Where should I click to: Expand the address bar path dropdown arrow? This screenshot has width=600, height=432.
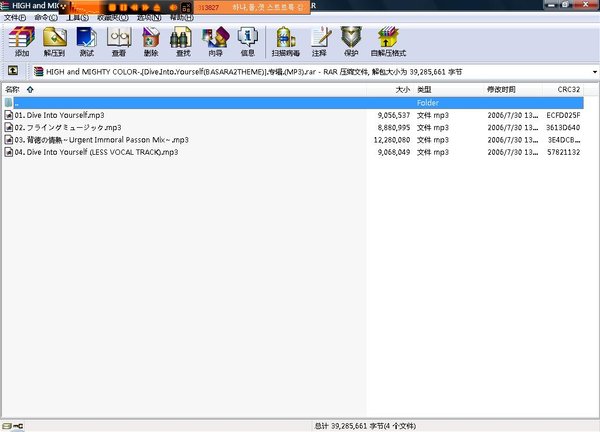coord(595,72)
